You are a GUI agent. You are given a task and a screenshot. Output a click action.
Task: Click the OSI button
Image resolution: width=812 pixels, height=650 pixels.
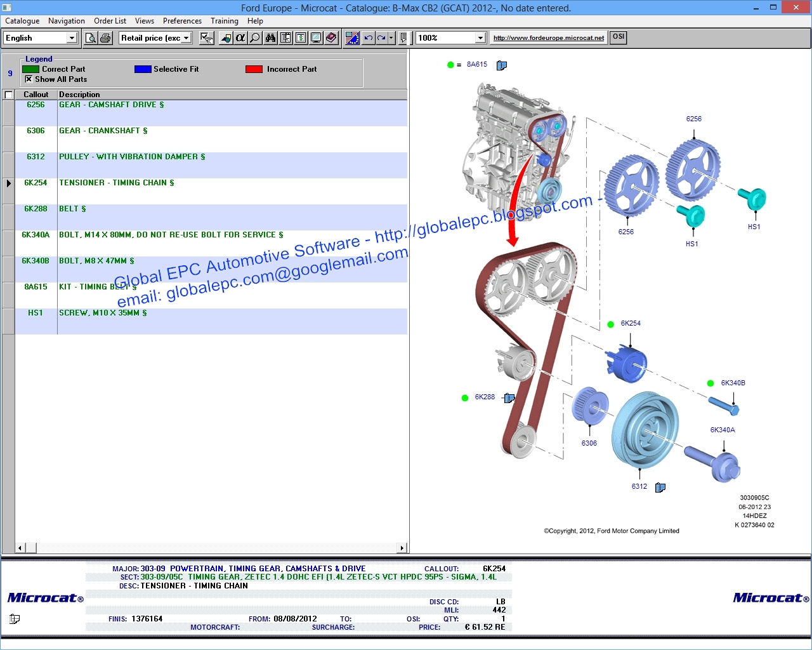(619, 37)
